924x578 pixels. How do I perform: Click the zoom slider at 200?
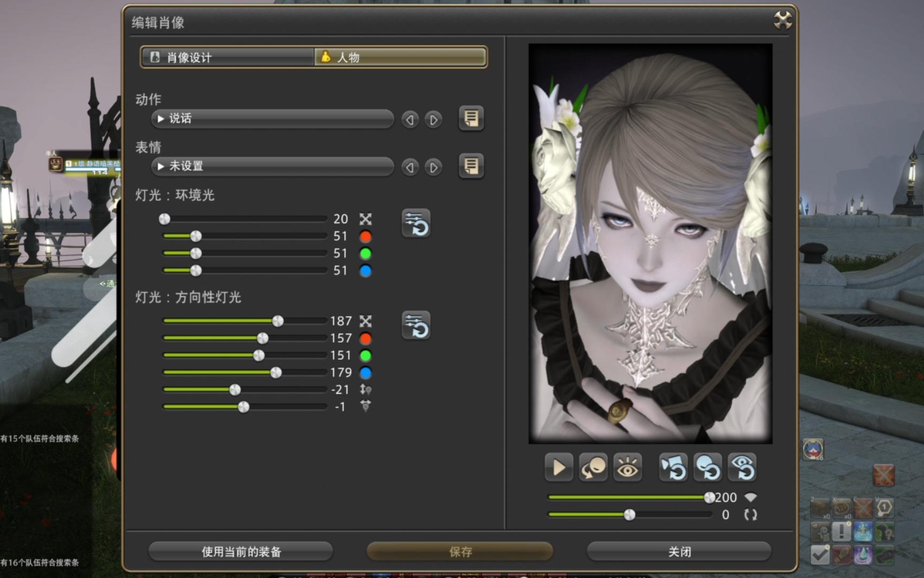[631, 498]
